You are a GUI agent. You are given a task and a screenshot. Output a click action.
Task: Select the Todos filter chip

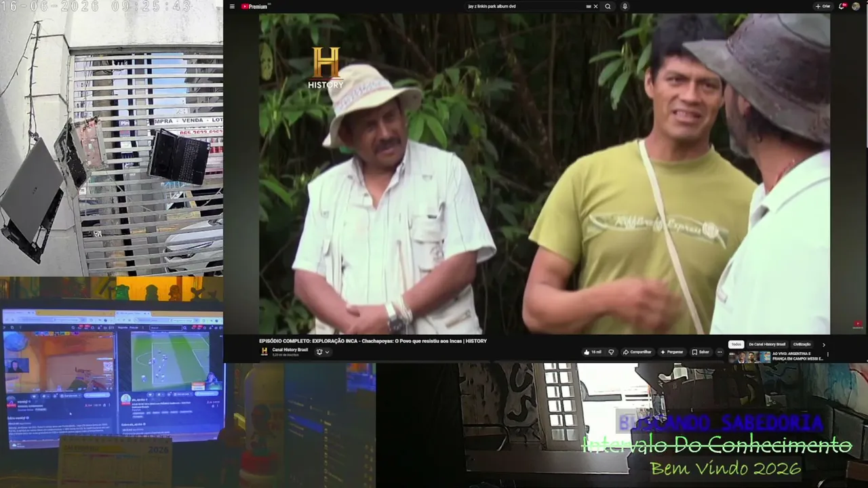736,344
